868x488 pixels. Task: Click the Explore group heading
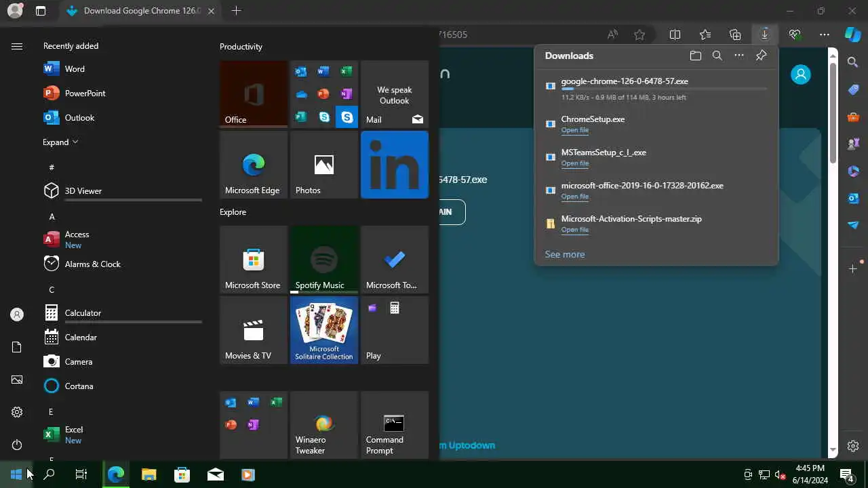click(233, 211)
